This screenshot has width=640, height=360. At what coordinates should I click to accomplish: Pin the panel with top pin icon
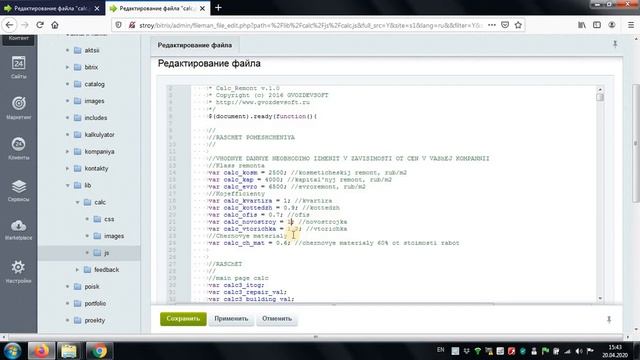[x=615, y=44]
